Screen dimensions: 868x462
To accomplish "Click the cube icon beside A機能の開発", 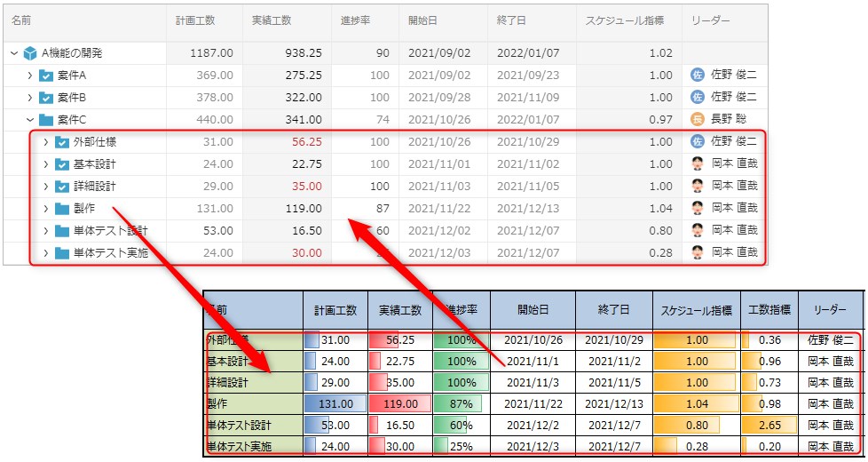I will coord(31,53).
